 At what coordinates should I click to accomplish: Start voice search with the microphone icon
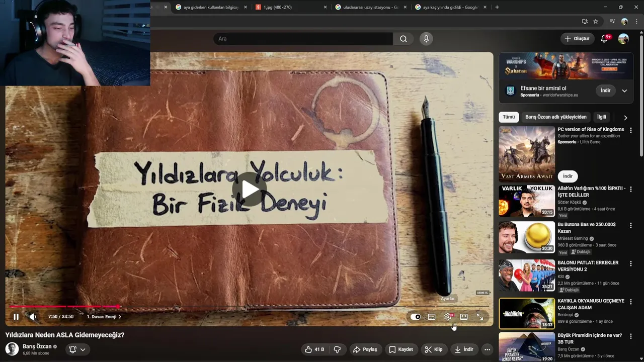pos(426,39)
